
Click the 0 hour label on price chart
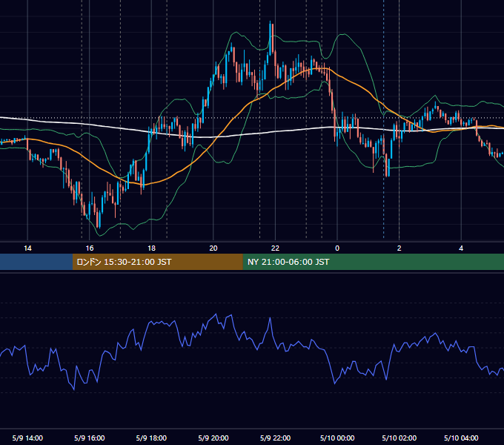pyautogui.click(x=337, y=248)
